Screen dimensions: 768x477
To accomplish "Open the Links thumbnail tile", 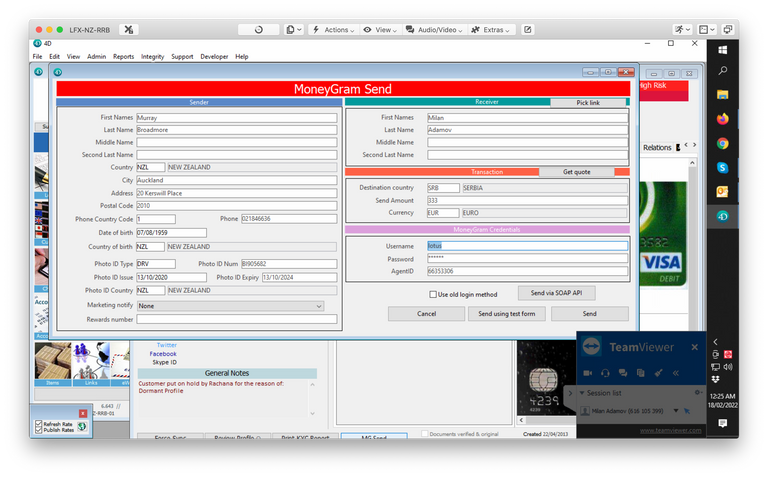I will click(x=91, y=364).
